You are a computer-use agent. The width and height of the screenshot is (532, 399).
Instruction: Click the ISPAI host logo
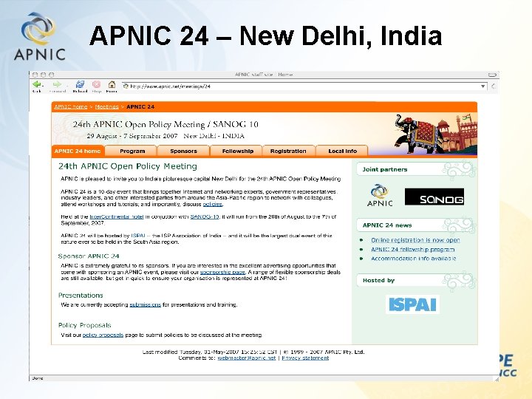coord(412,304)
